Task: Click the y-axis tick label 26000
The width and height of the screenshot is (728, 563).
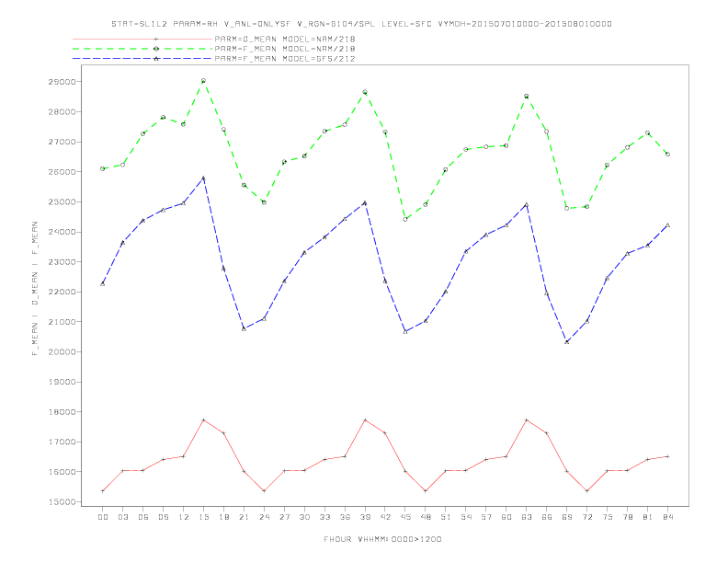Action: (62, 172)
